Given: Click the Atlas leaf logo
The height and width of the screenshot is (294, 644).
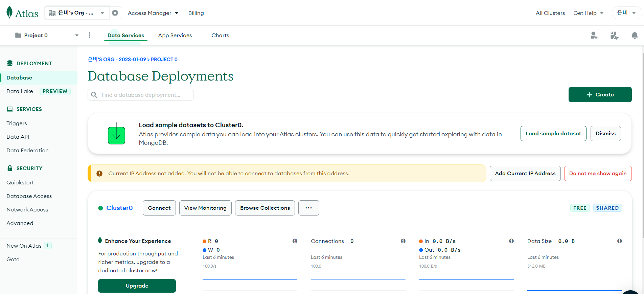Looking at the screenshot, I should tap(9, 13).
